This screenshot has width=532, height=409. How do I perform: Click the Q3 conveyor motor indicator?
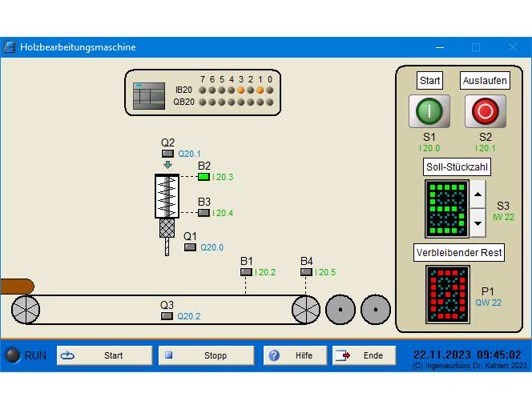167,316
